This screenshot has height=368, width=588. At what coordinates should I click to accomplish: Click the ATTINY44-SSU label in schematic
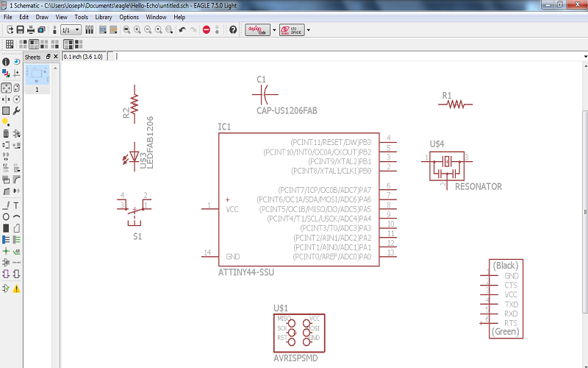click(x=246, y=272)
